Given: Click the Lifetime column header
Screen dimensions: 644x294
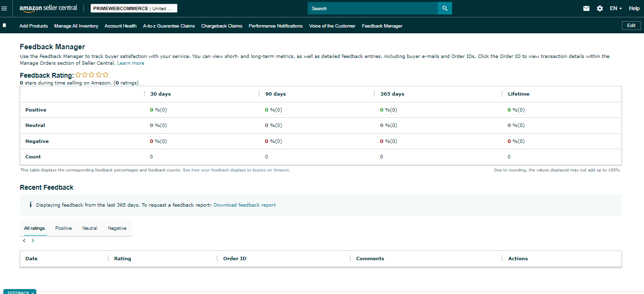Looking at the screenshot, I should click(x=519, y=94).
